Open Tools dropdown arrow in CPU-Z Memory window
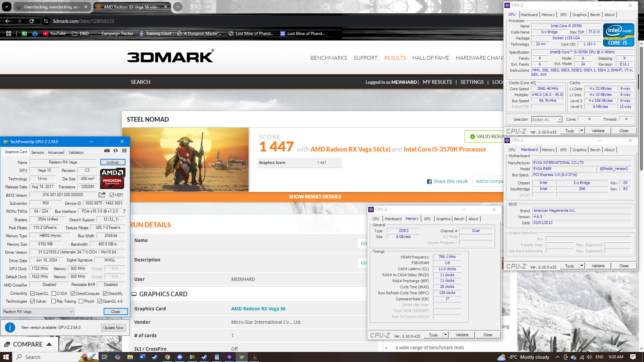644x362 pixels. tap(446, 335)
